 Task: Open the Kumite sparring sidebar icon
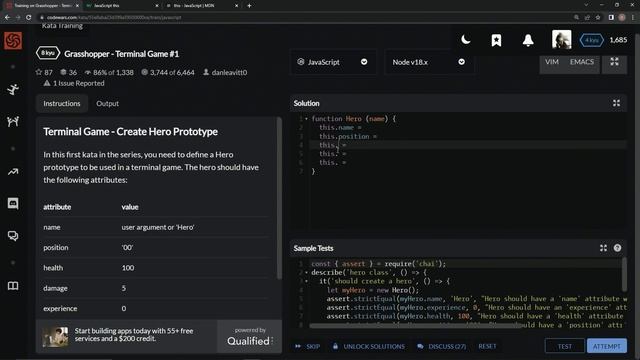click(x=13, y=121)
